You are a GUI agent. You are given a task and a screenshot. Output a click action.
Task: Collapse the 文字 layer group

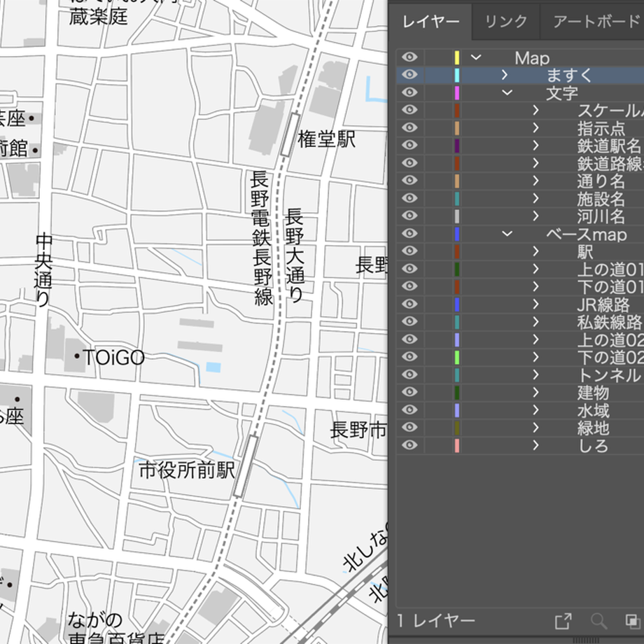tap(507, 92)
